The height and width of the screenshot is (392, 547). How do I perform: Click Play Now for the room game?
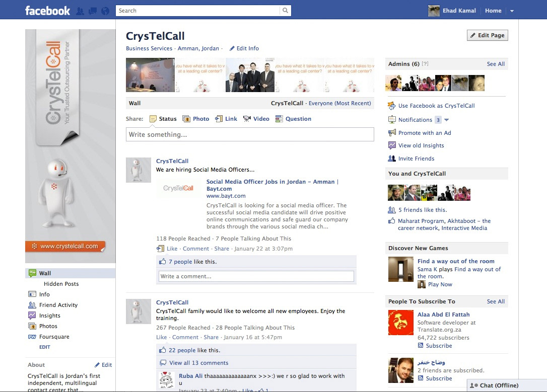440,284
